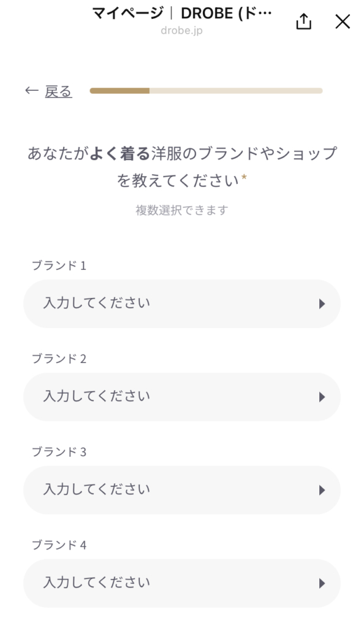Click the unfilled part of progress bar
Screen dimensions: 364x628
click(236, 91)
